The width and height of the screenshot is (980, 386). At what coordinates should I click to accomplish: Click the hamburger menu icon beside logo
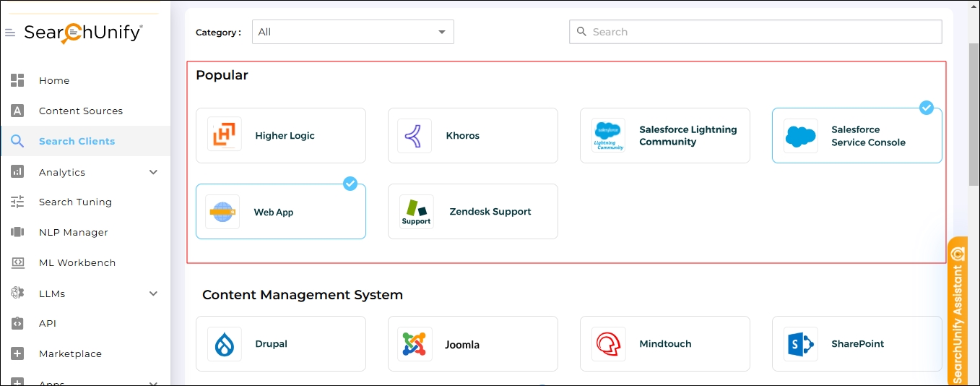(10, 33)
